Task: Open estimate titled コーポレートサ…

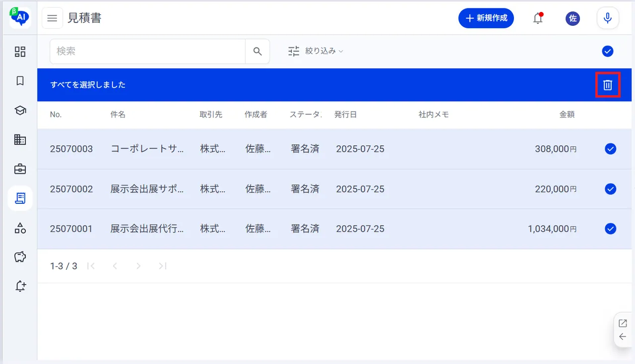Action: tap(147, 149)
